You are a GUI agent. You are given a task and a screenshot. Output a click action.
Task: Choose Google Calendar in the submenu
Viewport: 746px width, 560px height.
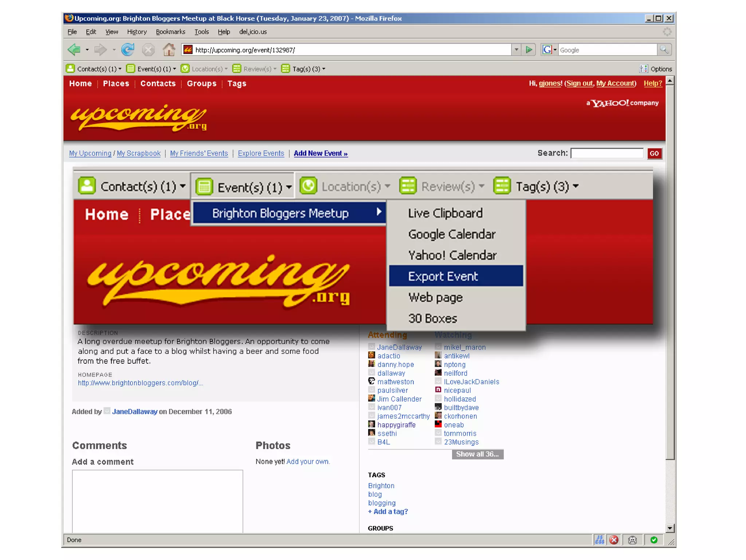click(456, 234)
